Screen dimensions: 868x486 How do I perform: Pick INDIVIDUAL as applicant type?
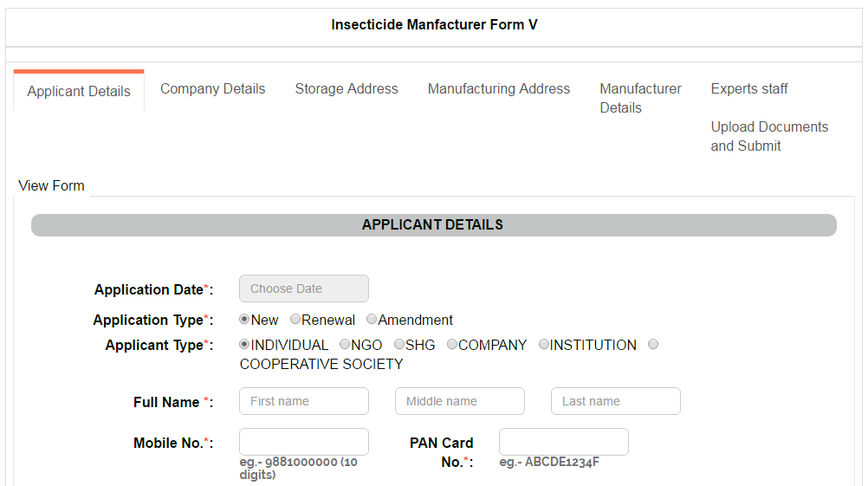click(x=244, y=345)
